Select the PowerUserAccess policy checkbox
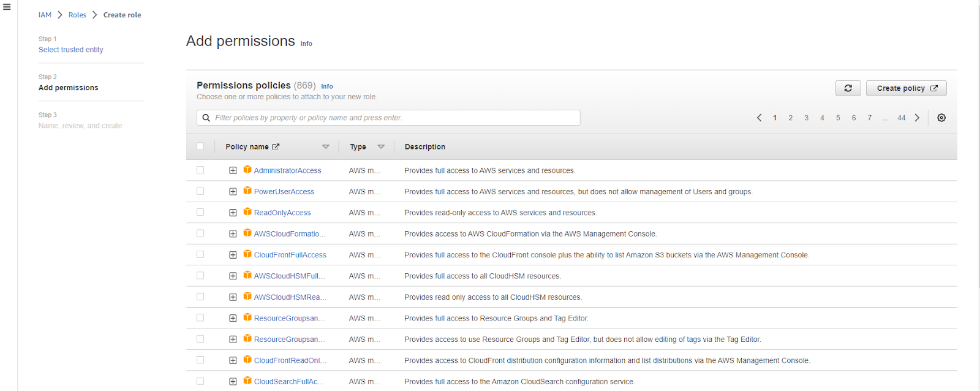The height and width of the screenshot is (391, 980). click(200, 191)
